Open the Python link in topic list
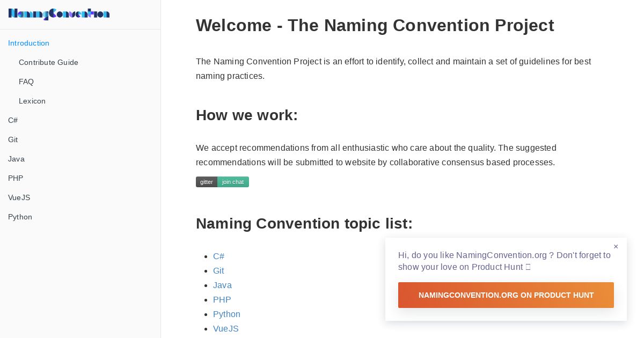 pos(226,314)
